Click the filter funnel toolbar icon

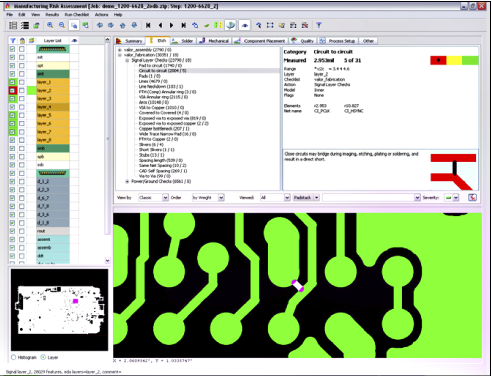tap(319, 25)
